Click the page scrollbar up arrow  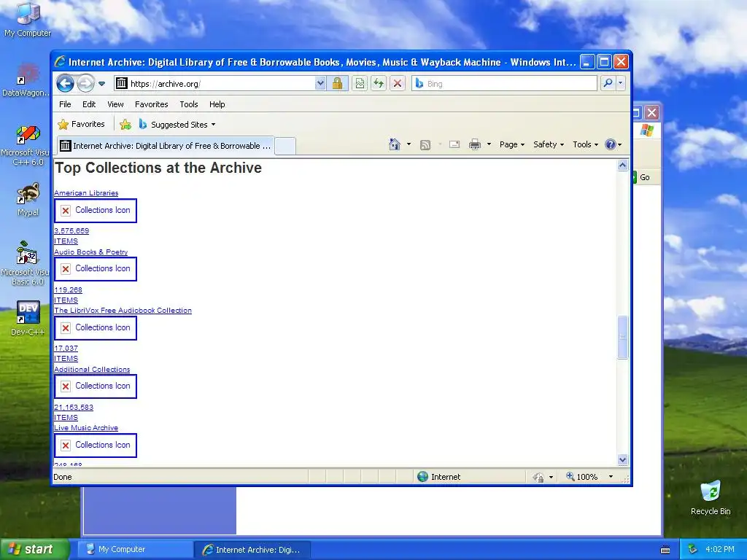(x=623, y=166)
